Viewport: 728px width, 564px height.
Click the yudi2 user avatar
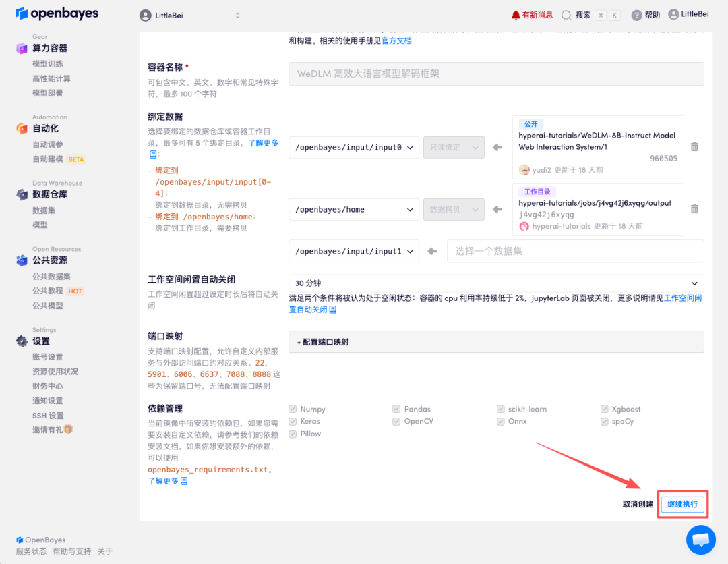524,169
